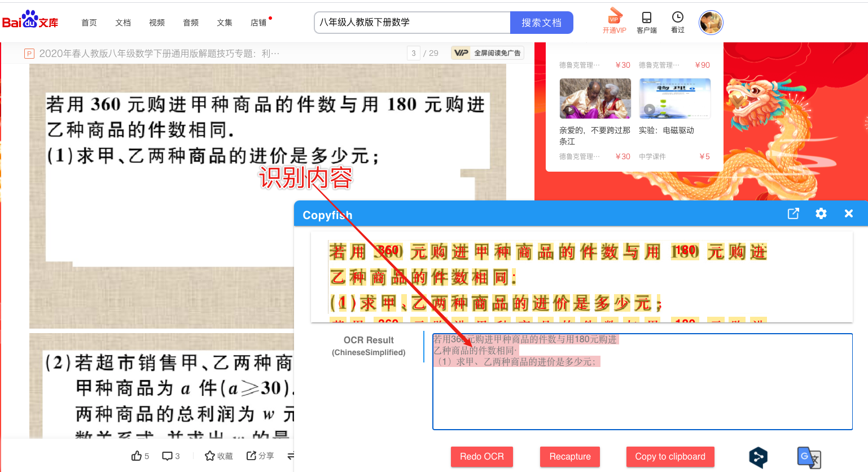Image resolution: width=868 pixels, height=472 pixels.
Task: Open the user profile avatar
Action: [x=711, y=23]
